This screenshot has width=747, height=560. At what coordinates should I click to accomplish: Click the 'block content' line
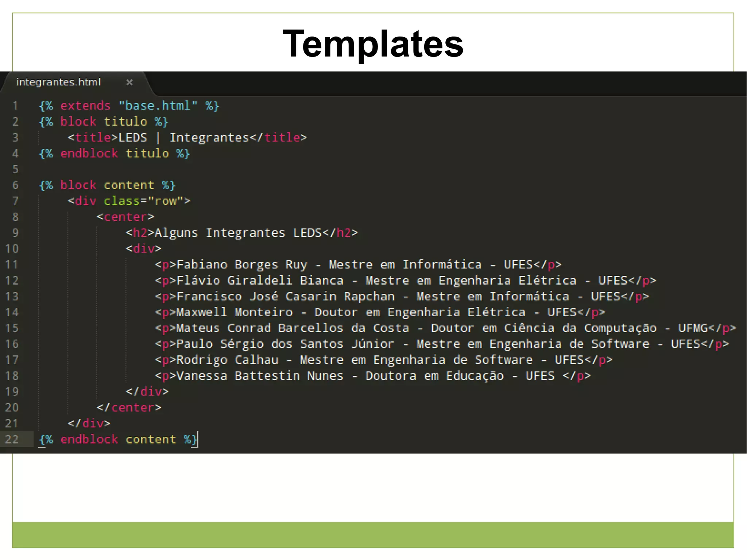(x=107, y=185)
